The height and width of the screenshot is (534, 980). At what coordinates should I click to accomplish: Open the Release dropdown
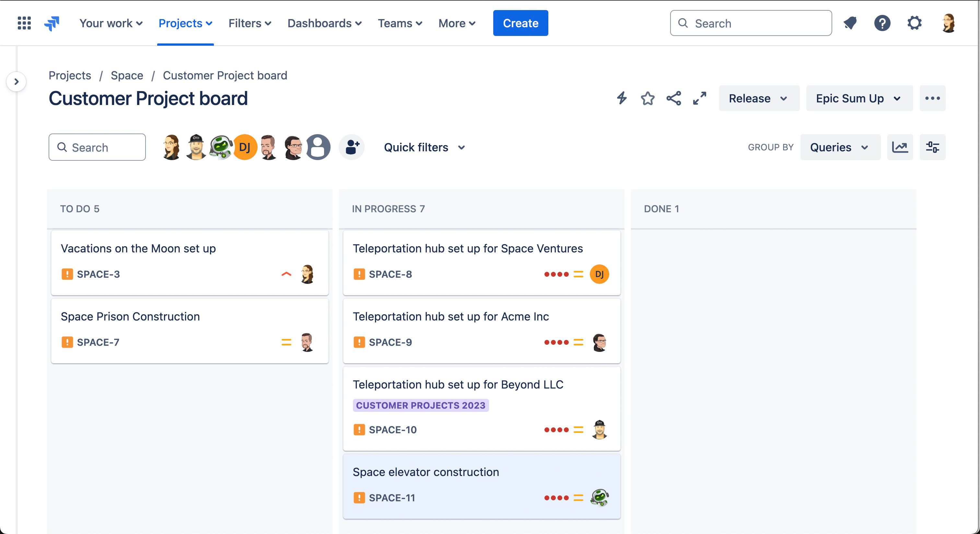[x=759, y=99]
